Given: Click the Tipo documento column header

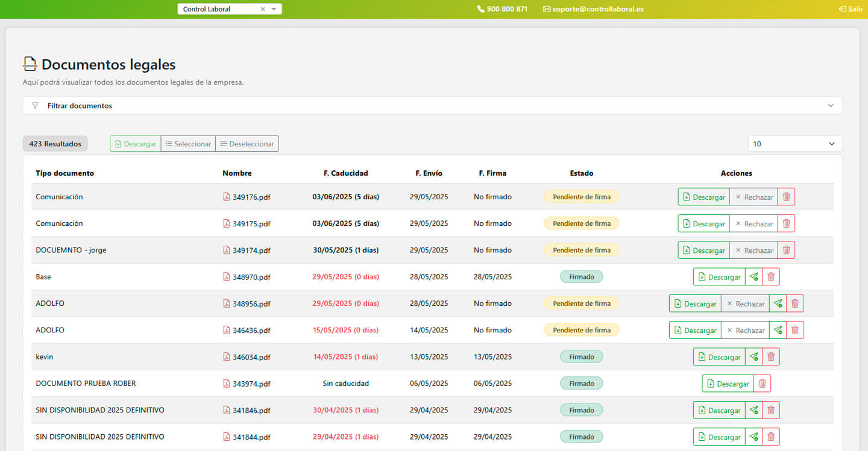Looking at the screenshot, I should click(65, 173).
